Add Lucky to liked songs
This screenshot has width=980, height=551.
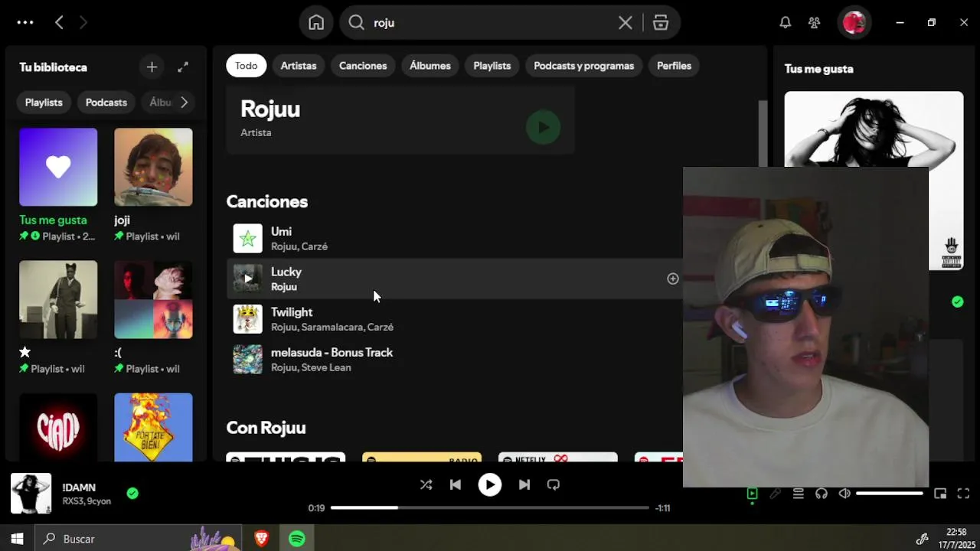click(x=672, y=279)
